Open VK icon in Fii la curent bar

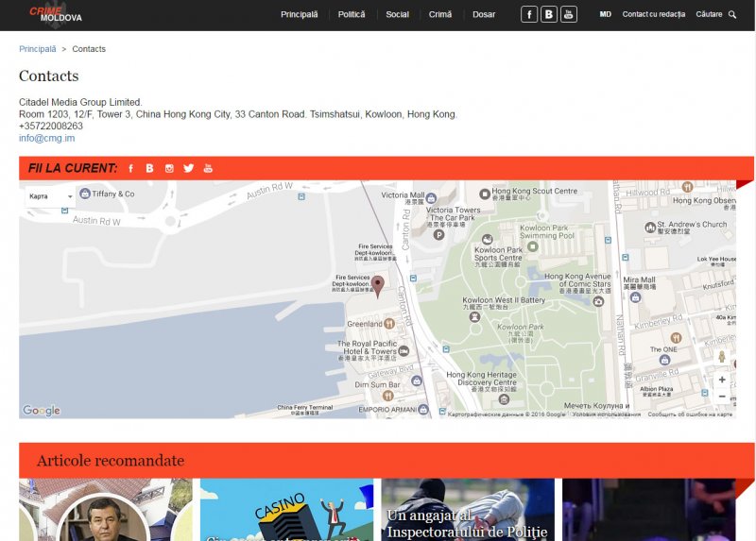click(x=149, y=168)
